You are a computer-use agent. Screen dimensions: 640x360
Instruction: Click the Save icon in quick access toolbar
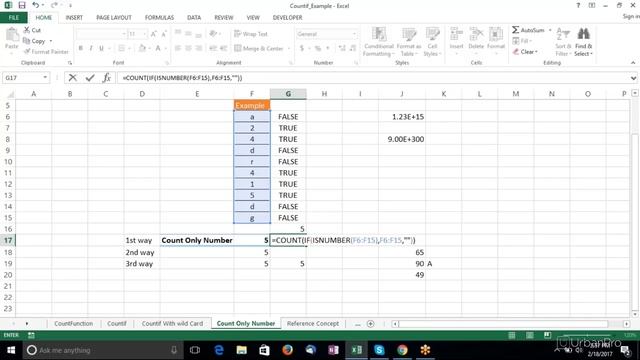coord(22,5)
